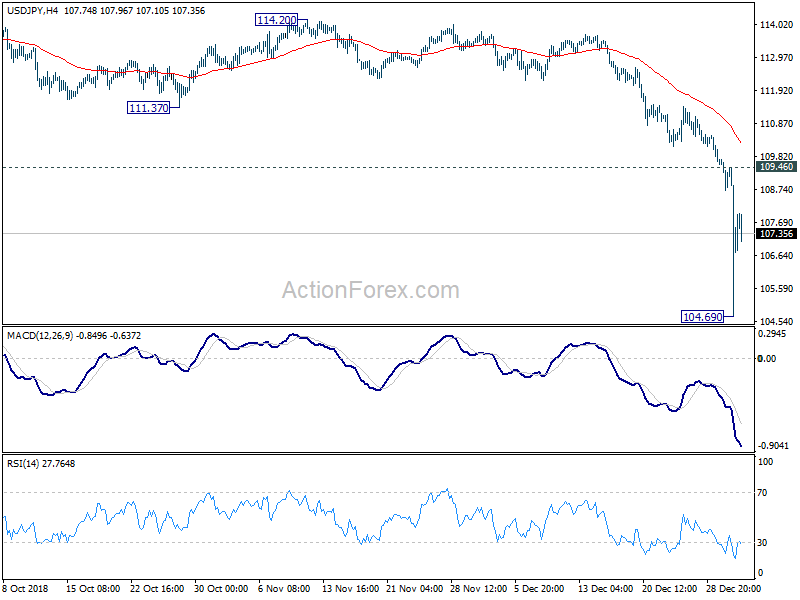Click the 114.020 price axis value
The image size is (800, 600).
[777, 24]
